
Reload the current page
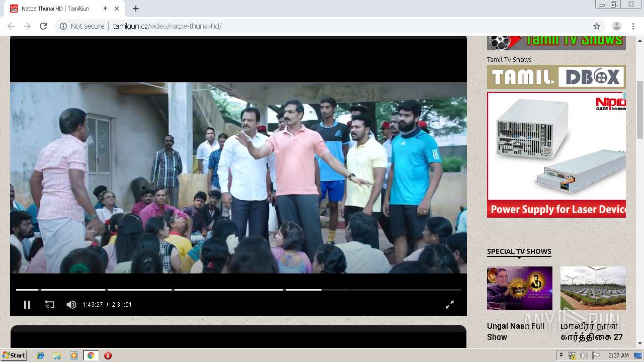point(43,26)
